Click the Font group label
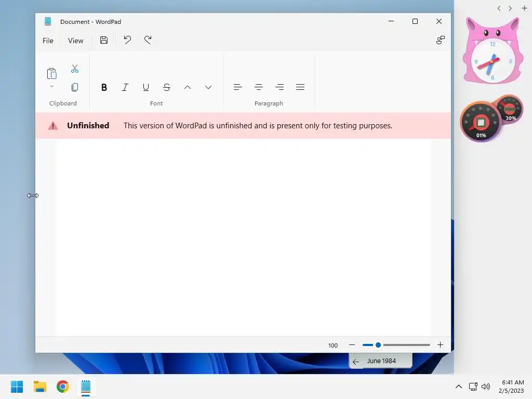 point(156,103)
